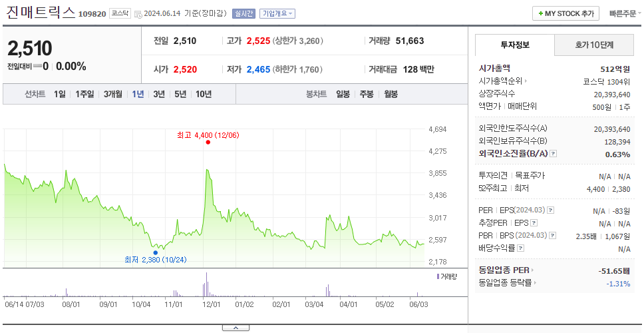
Task: Open the 동일업종 PER link
Action: [x=504, y=270]
